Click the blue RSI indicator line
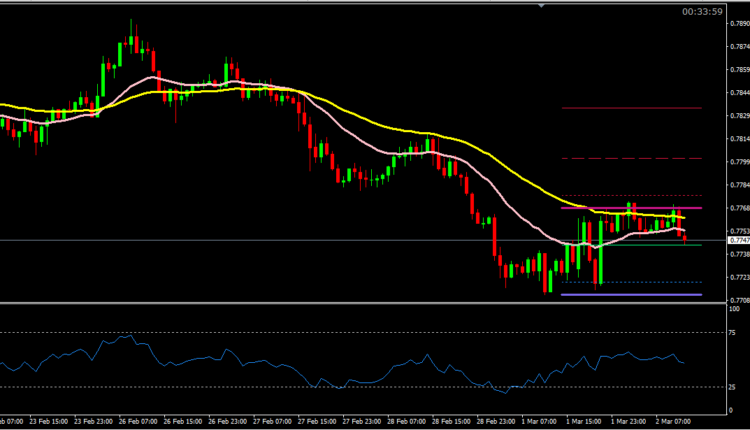Screen dimensions: 750x430 click(x=300, y=364)
